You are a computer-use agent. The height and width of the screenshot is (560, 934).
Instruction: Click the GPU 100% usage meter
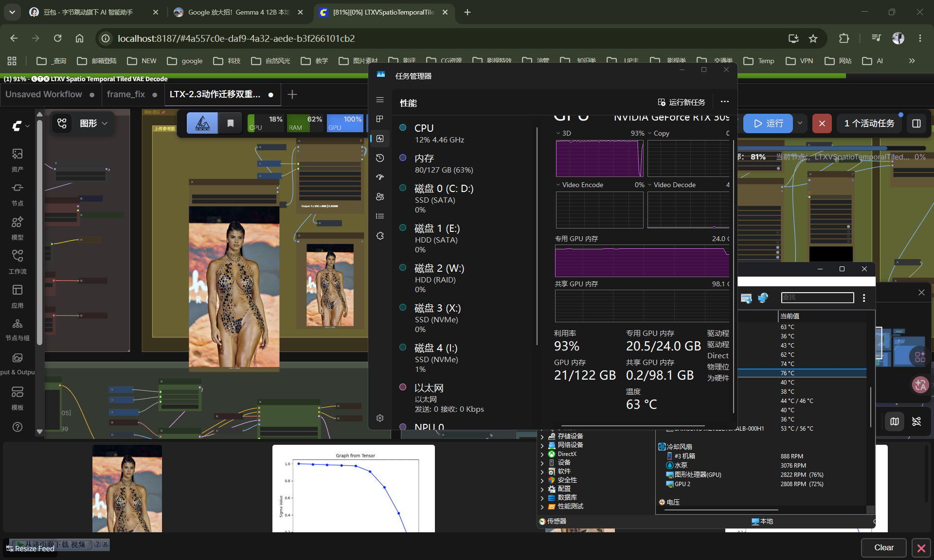344,123
